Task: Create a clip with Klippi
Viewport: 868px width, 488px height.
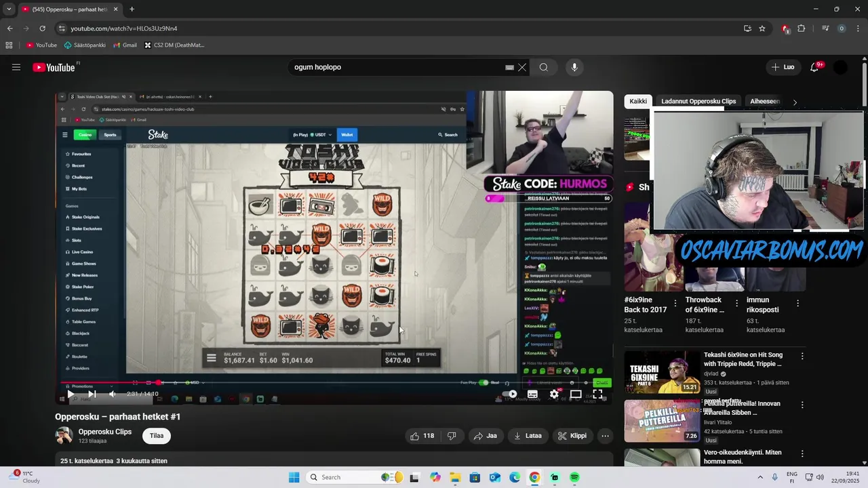Action: [572, 436]
